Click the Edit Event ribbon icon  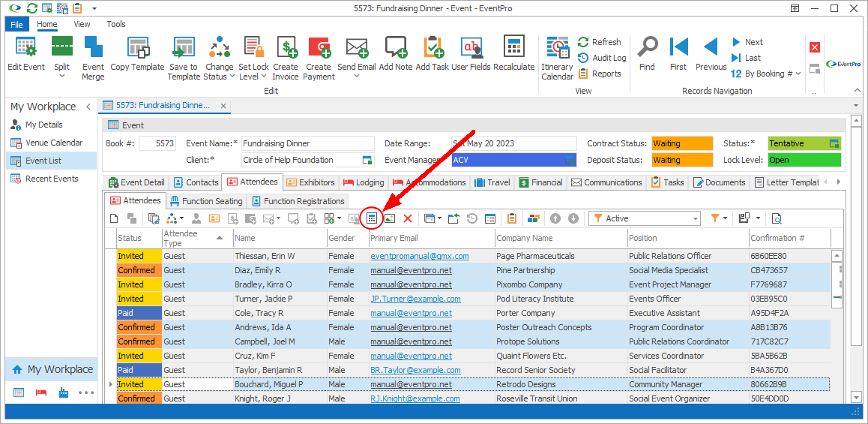pos(26,47)
